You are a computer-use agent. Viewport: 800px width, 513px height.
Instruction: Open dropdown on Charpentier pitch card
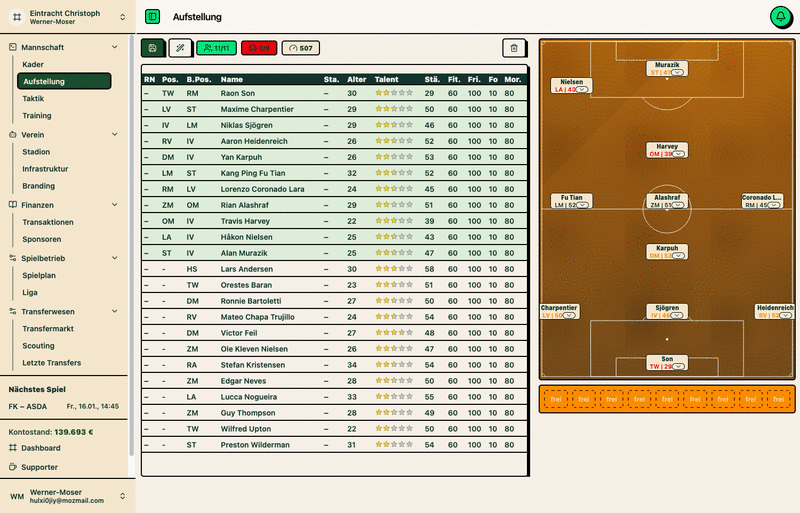569,315
